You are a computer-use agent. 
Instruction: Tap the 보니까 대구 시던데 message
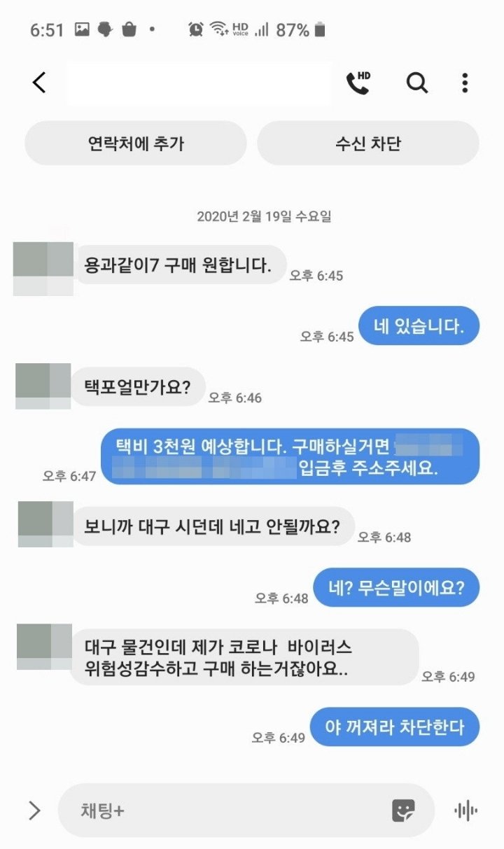[213, 526]
